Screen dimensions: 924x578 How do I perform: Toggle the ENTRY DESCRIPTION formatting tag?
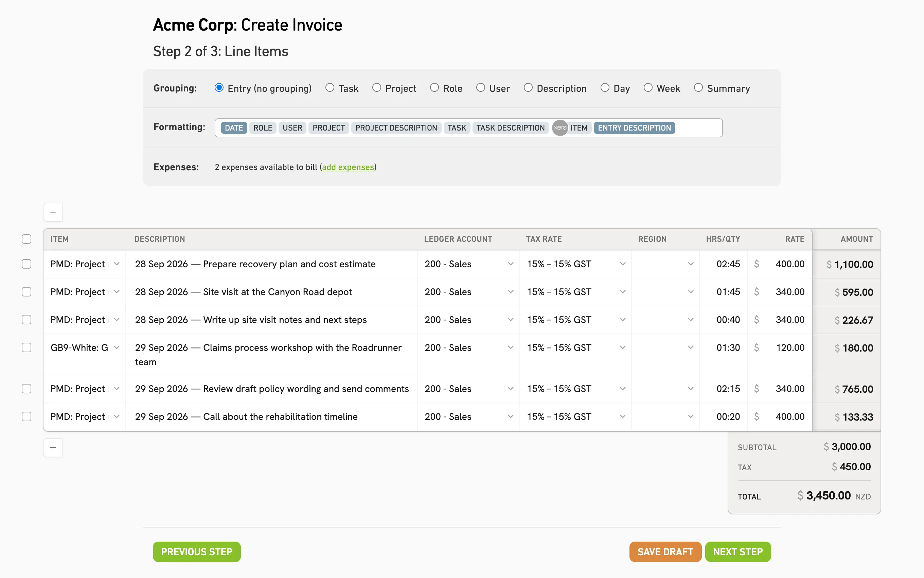point(634,128)
